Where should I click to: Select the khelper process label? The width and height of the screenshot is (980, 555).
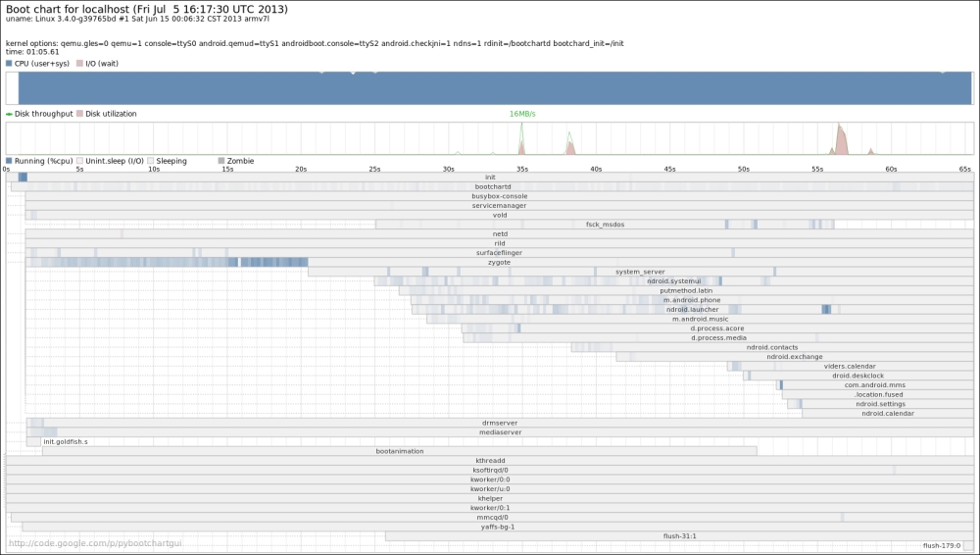pos(490,498)
